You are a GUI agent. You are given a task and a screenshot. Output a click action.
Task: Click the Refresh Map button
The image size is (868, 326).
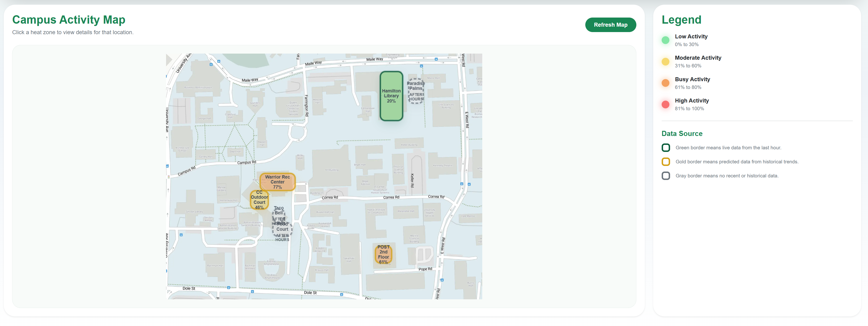610,25
